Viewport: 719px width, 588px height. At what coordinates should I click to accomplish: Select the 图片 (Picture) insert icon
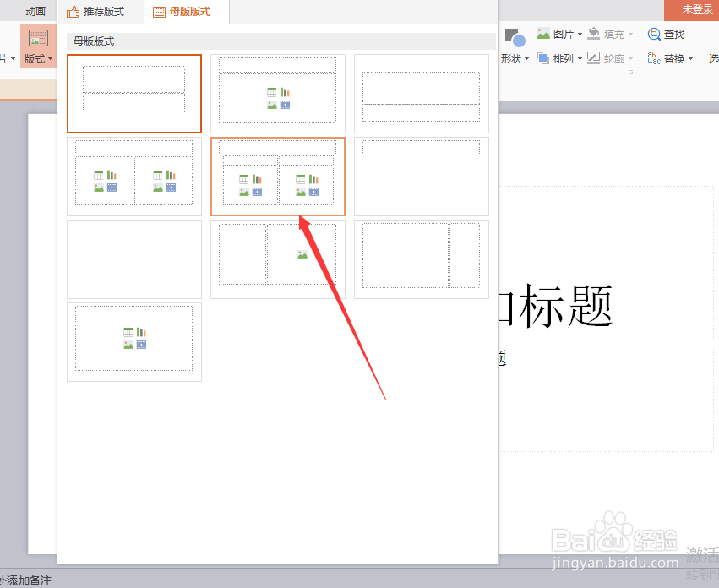553,34
